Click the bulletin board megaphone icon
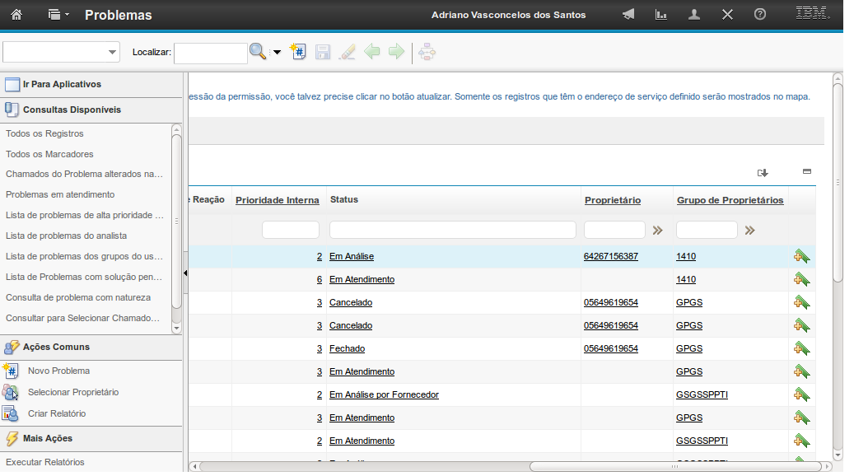Image resolution: width=868 pixels, height=476 pixels. (x=628, y=15)
